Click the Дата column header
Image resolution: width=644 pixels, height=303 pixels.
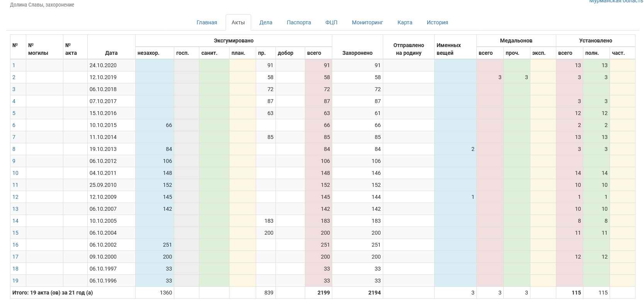[111, 53]
